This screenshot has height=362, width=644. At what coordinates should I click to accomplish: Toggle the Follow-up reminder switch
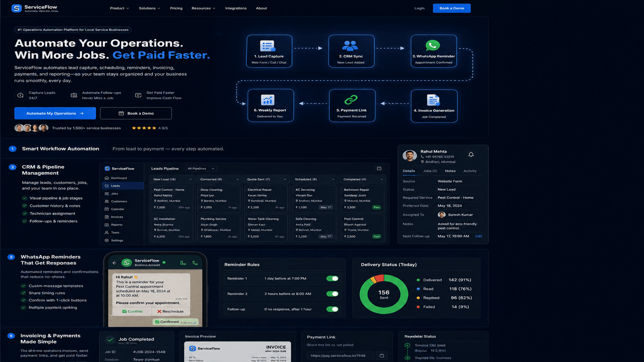coord(332,309)
